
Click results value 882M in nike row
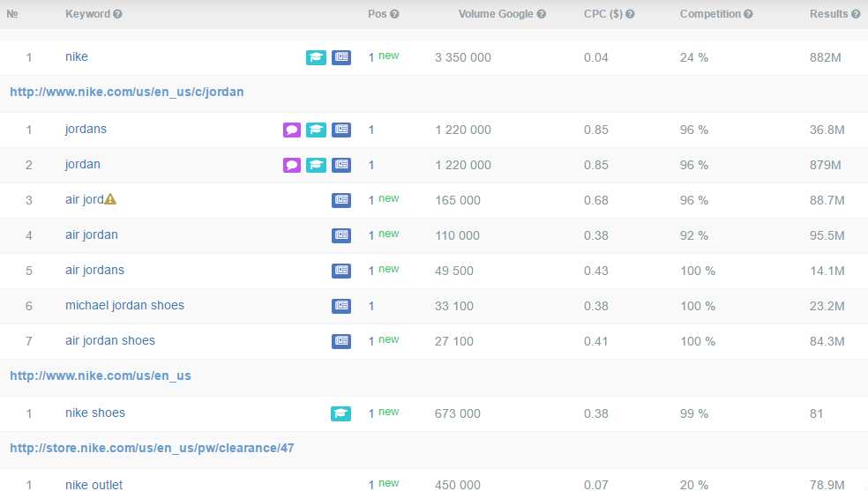point(826,57)
